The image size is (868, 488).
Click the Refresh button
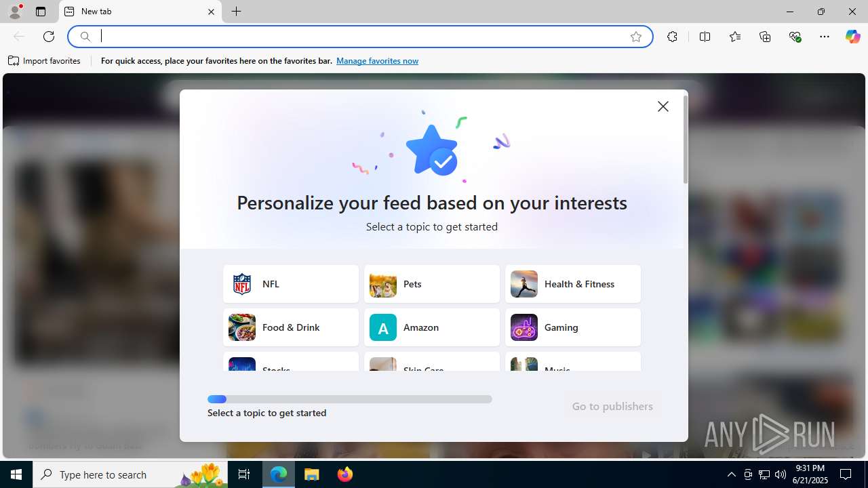tap(49, 37)
